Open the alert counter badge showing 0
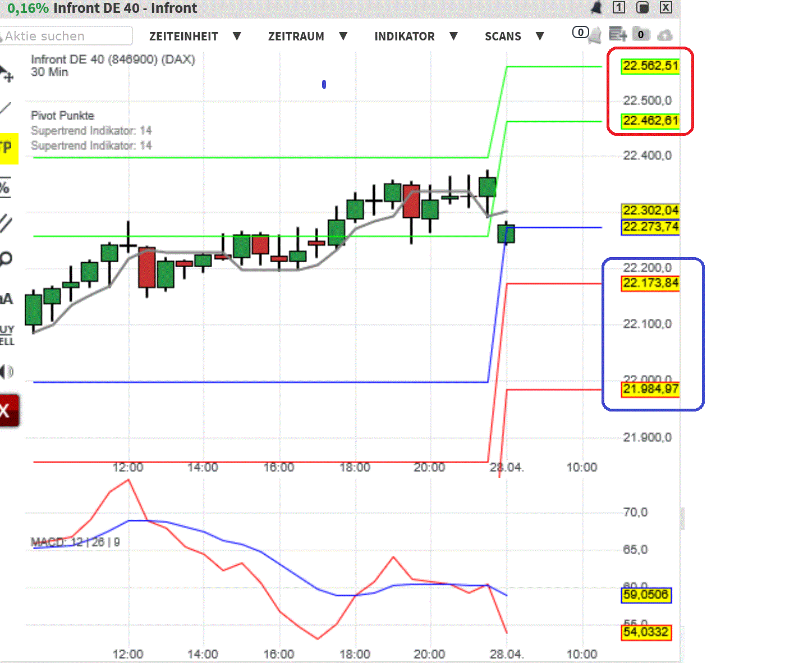The image size is (785, 672). pos(580,32)
